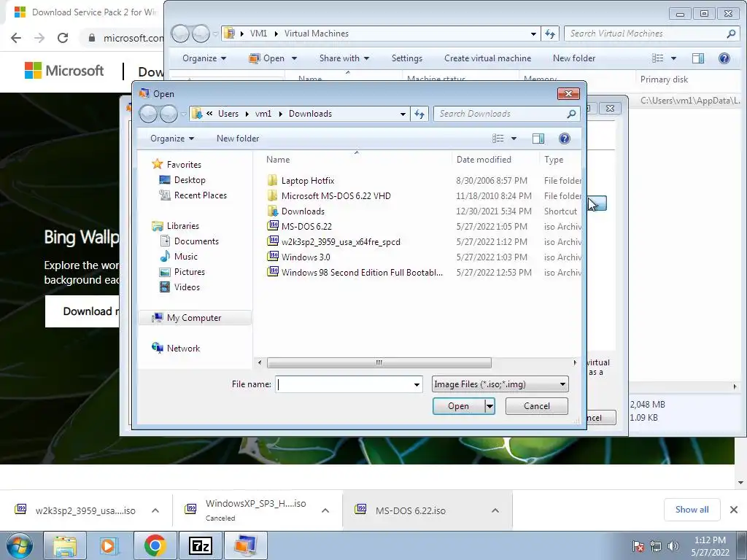This screenshot has height=560, width=747.
Task: Select My Computer in navigation pane
Action: (194, 318)
